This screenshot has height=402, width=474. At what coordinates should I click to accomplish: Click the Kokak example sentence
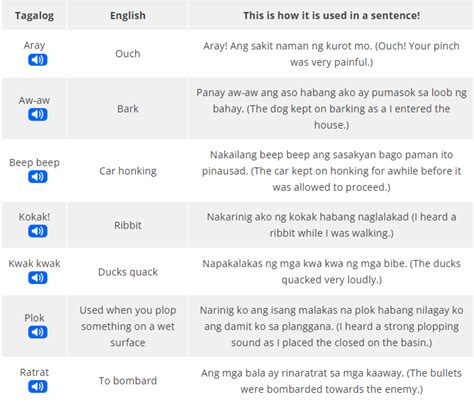coord(331,225)
